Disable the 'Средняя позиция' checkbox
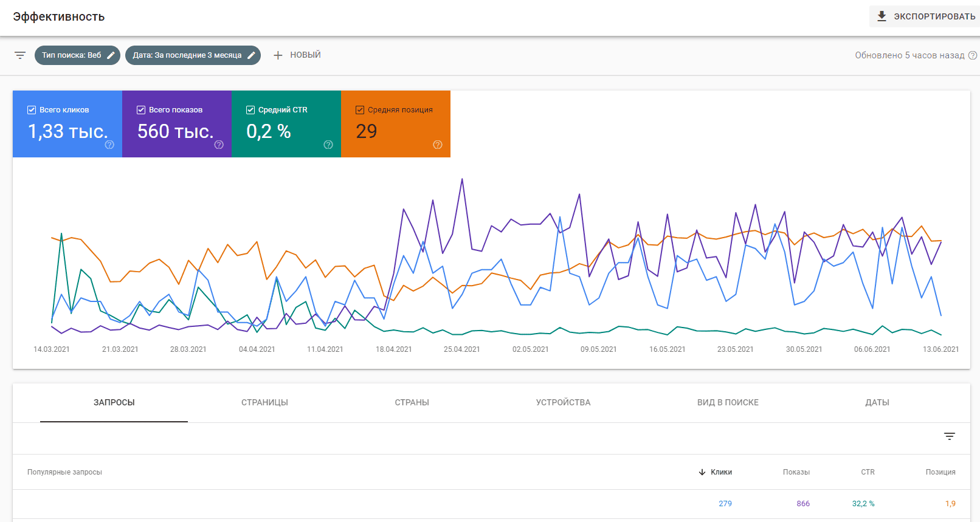980x522 pixels. point(360,110)
